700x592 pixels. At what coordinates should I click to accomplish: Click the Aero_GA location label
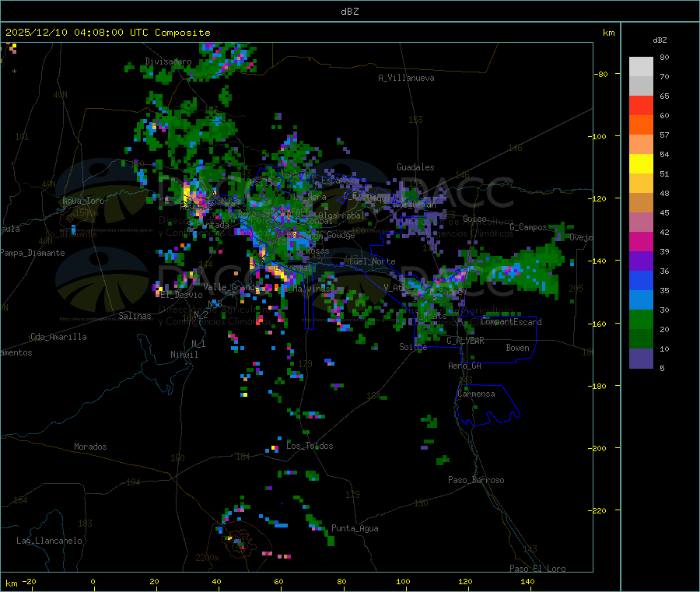click(x=465, y=366)
